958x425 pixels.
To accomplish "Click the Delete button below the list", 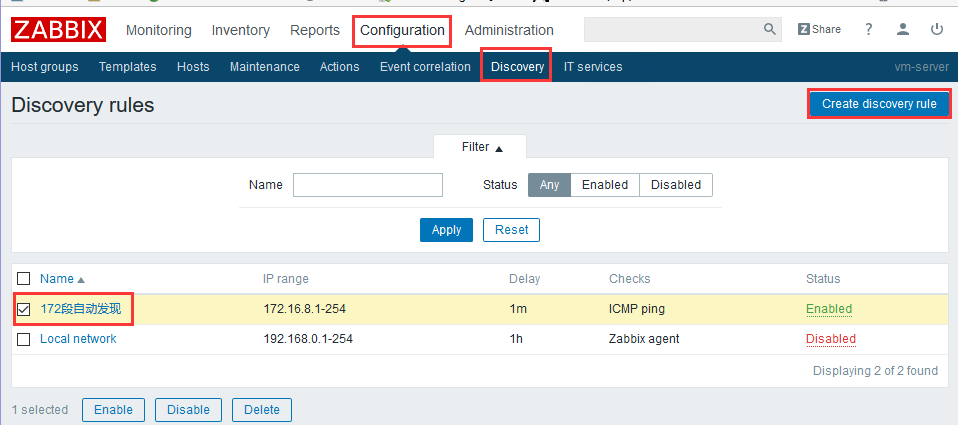I will [261, 410].
